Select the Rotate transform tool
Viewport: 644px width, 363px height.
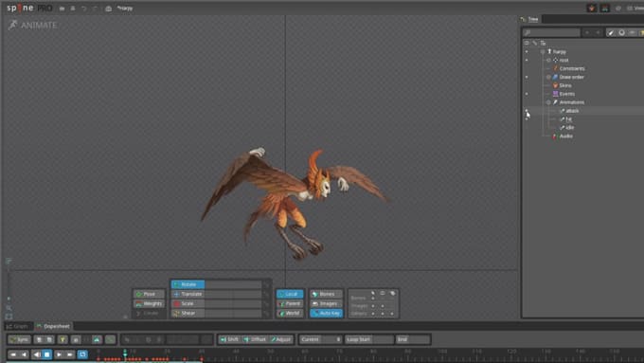point(188,284)
